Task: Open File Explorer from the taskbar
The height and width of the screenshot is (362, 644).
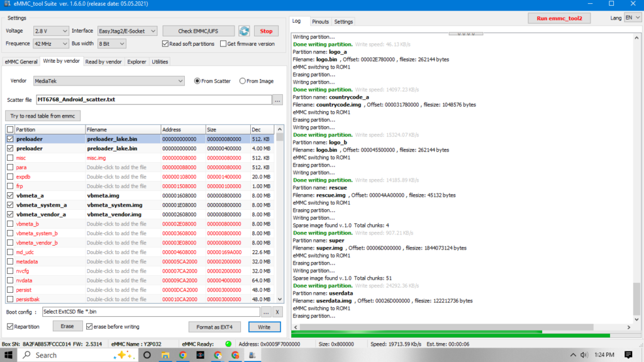Action: (165, 355)
